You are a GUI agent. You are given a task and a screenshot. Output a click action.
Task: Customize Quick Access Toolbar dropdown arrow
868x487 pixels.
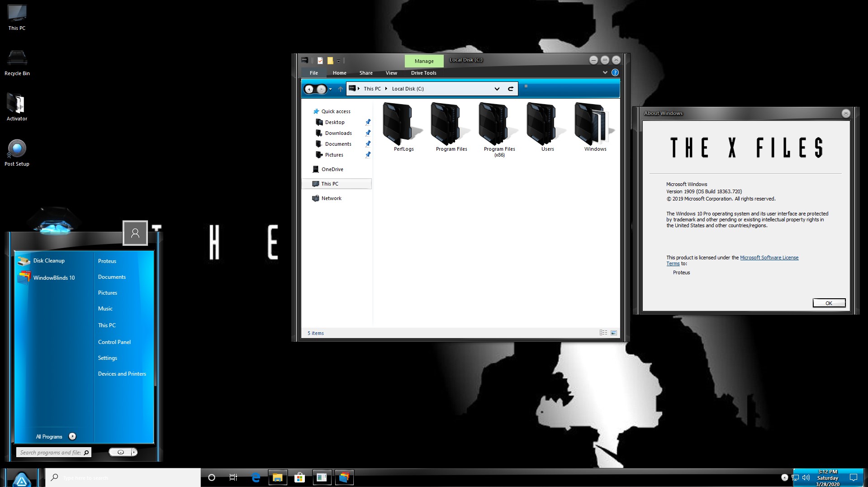tap(338, 61)
